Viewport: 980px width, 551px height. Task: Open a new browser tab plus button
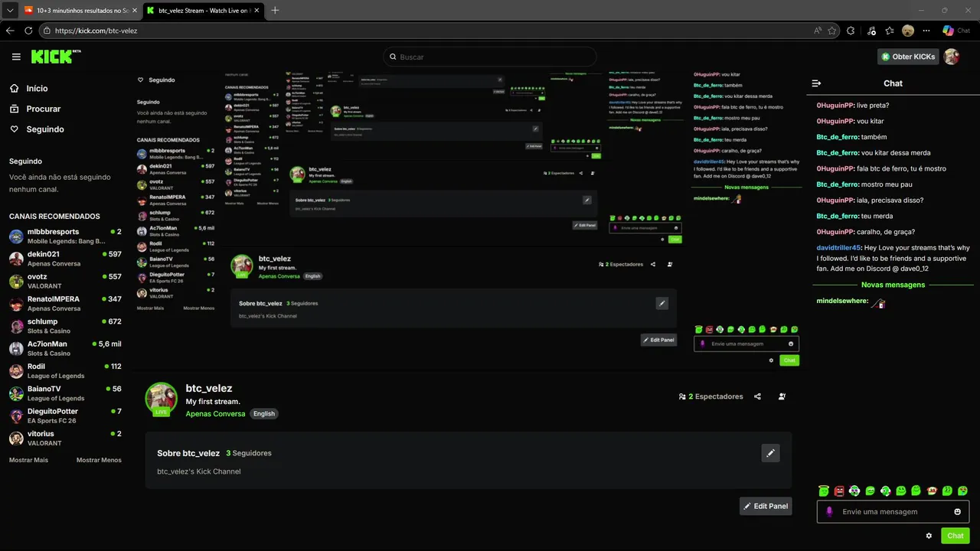275,10
